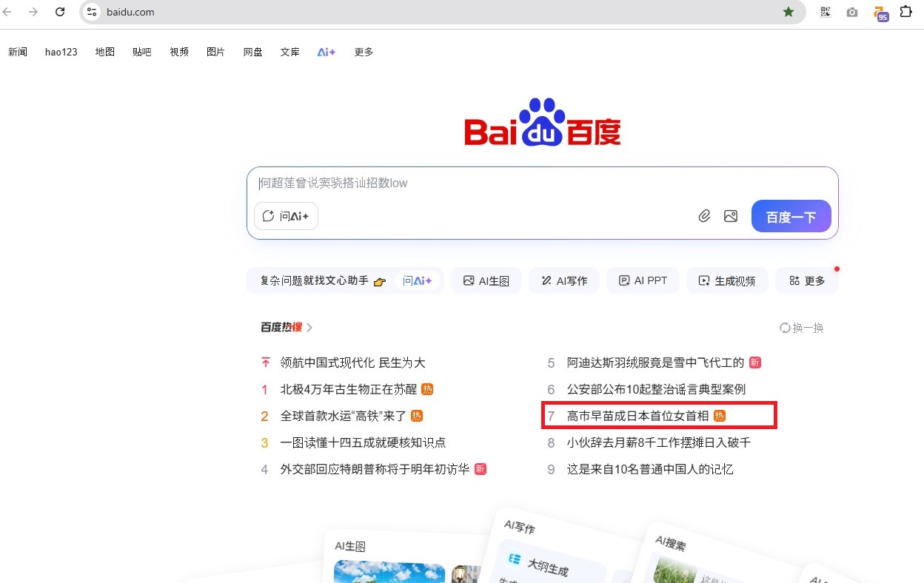This screenshot has height=583, width=924.
Task: Open the Ai+ item in top navigation
Action: [x=327, y=52]
